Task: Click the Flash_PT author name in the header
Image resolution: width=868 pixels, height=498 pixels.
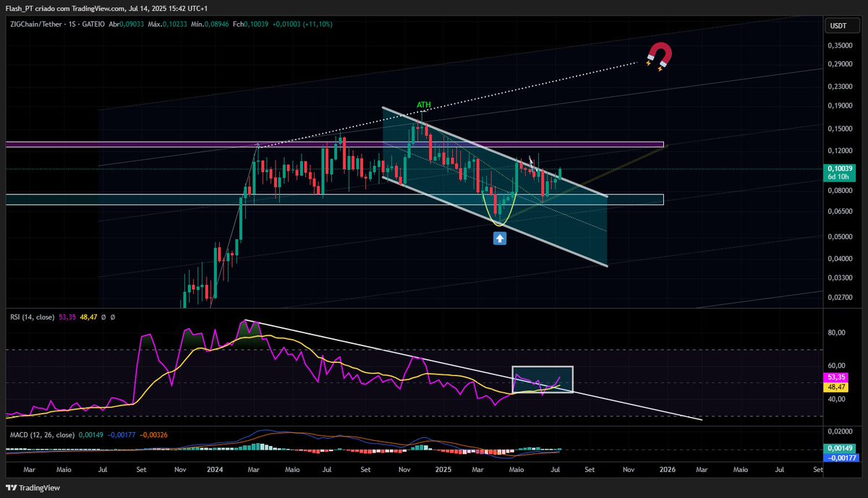Action: 19,7
